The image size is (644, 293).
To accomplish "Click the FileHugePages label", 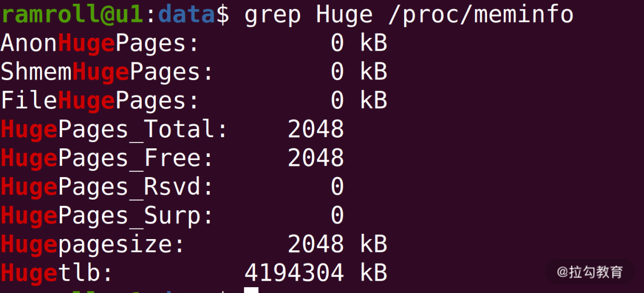I will (x=100, y=101).
